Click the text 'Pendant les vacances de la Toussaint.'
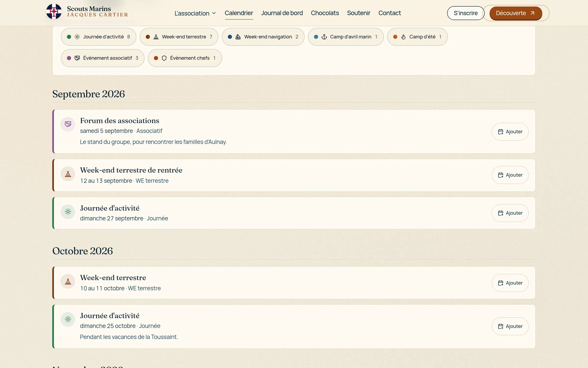Screen dimensions: 588x368 click(x=129, y=337)
